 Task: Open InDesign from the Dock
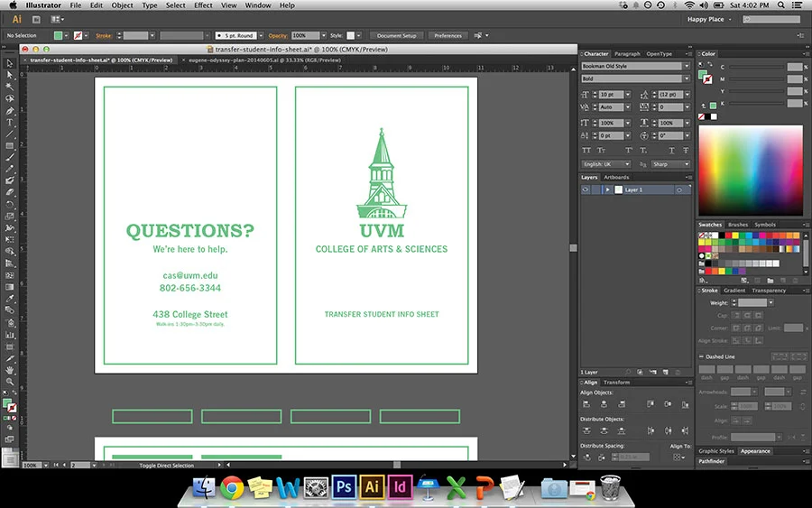pos(400,486)
